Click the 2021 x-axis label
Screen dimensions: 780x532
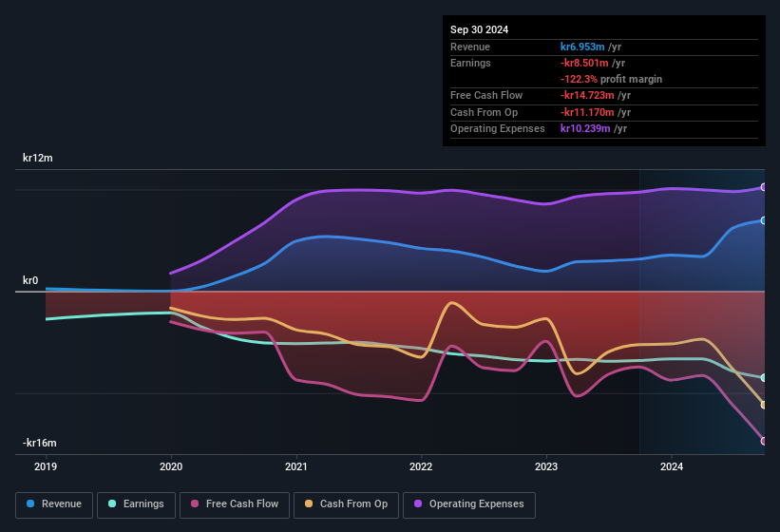(296, 466)
